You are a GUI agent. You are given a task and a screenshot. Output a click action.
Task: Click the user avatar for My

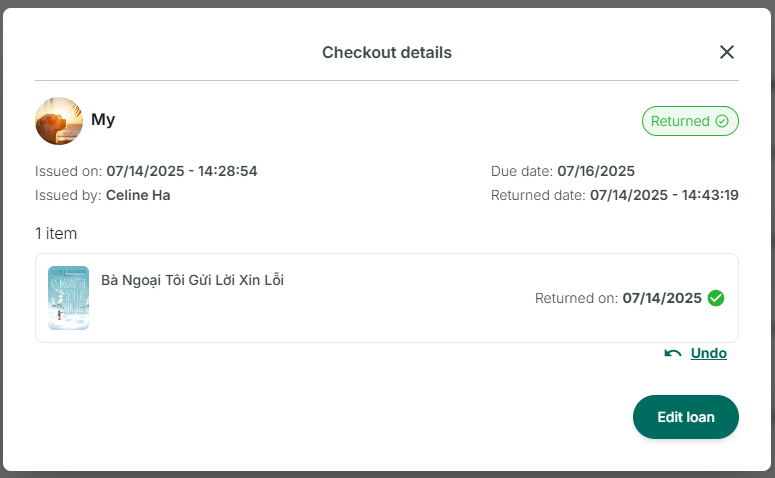point(59,121)
